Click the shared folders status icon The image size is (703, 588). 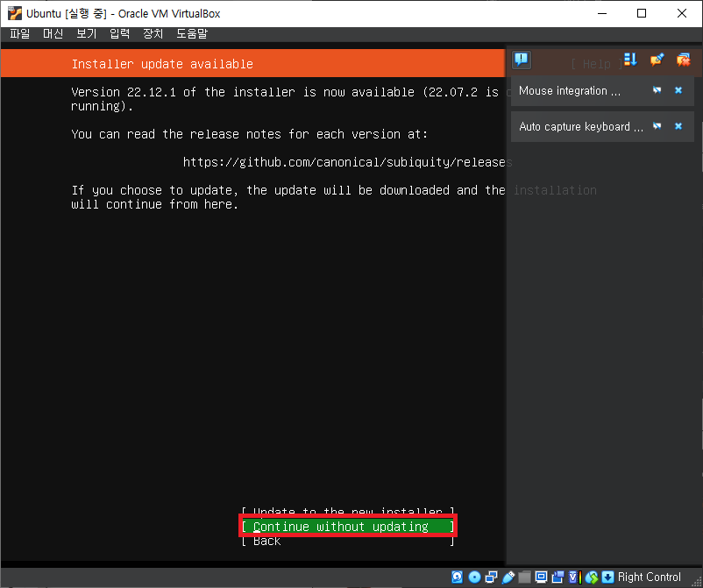[x=524, y=577]
